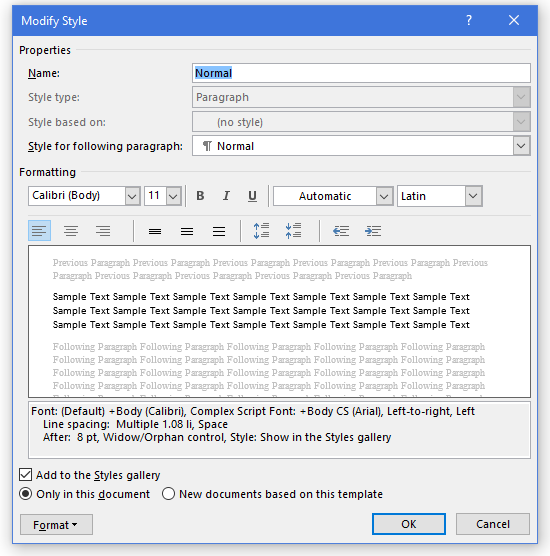The width and height of the screenshot is (550, 556).
Task: Open font size 11 dropdown
Action: (x=173, y=196)
